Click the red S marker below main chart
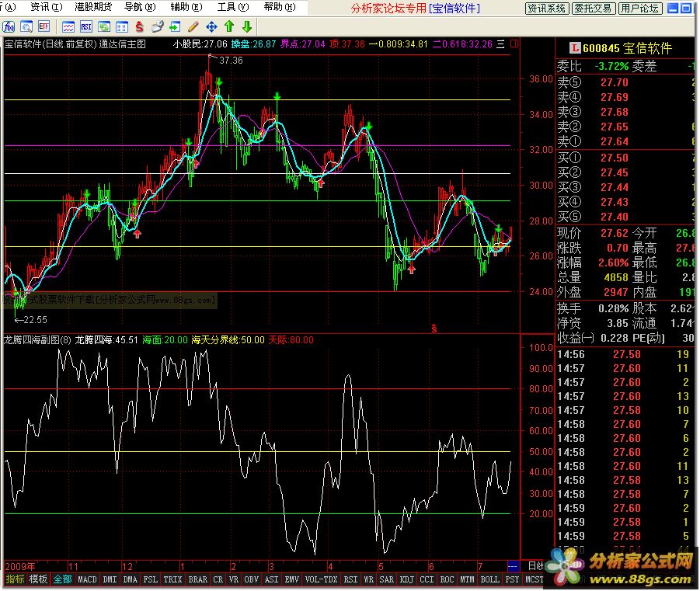Viewport: 700px width, 591px height. [434, 329]
